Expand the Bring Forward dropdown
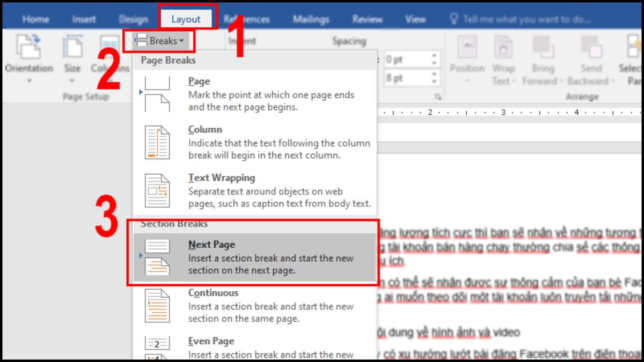This screenshot has width=644, height=362. pyautogui.click(x=560, y=82)
